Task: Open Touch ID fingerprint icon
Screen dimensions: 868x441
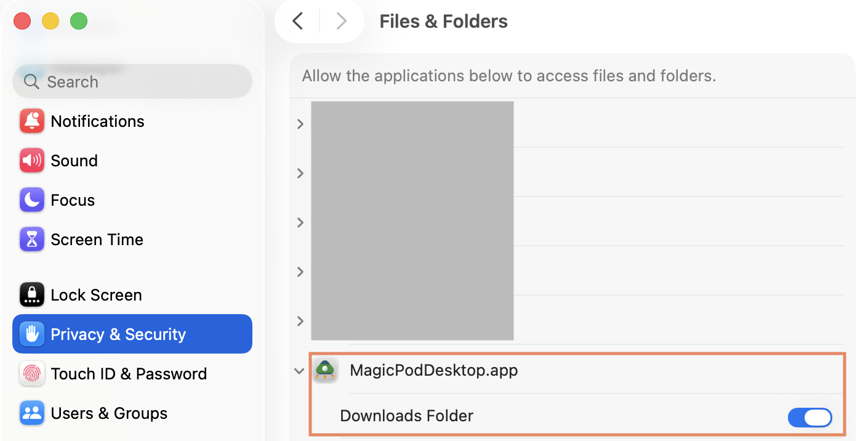Action: click(32, 374)
